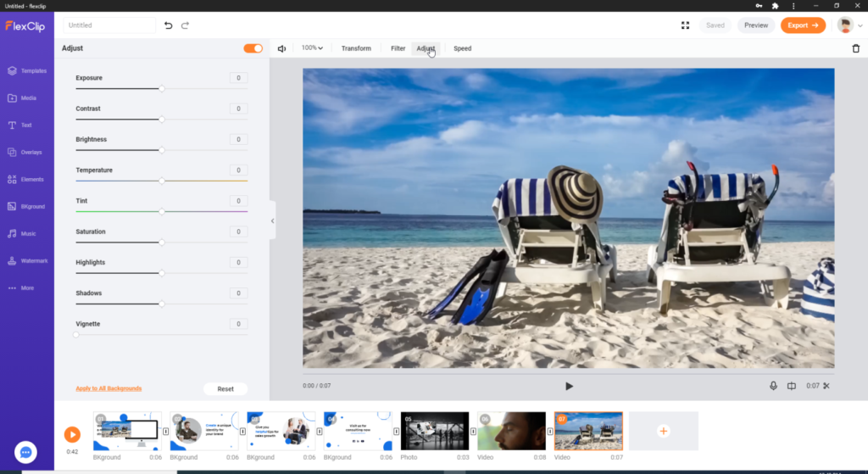Viewport: 868px width, 474px height.
Task: Play the video in the preview
Action: [569, 386]
